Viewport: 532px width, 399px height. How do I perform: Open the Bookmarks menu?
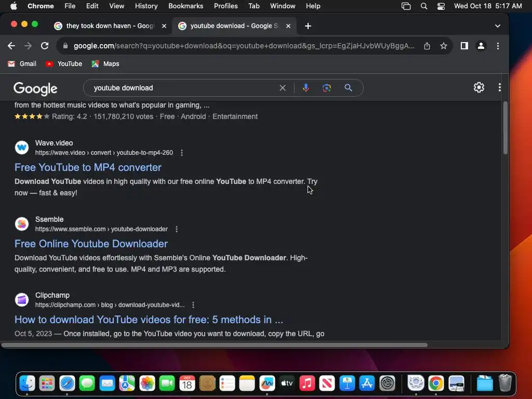(185, 6)
